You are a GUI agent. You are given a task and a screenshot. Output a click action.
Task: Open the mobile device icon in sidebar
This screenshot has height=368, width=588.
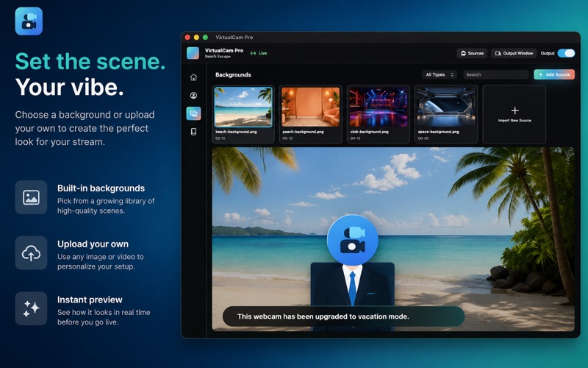coord(193,132)
